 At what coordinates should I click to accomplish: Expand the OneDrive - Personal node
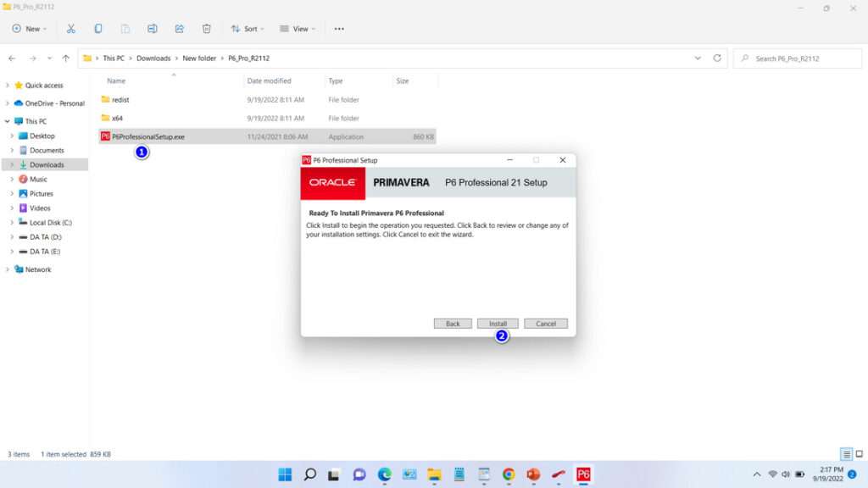point(7,103)
